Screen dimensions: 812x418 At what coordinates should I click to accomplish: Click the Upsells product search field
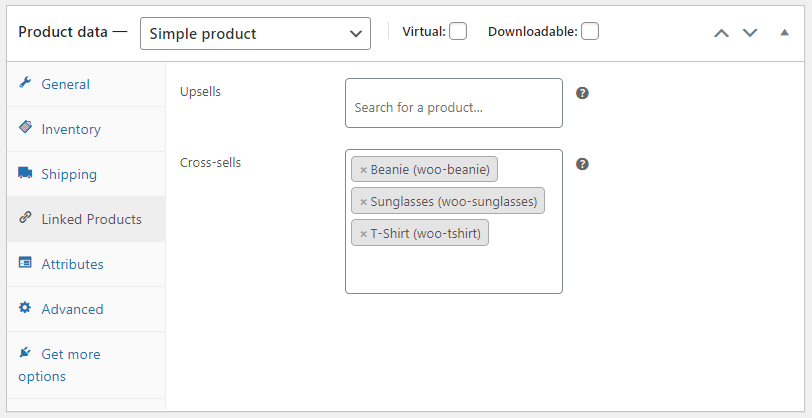(x=453, y=107)
